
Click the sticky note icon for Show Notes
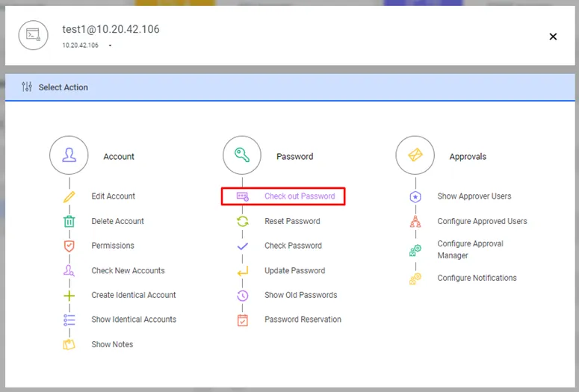[69, 344]
